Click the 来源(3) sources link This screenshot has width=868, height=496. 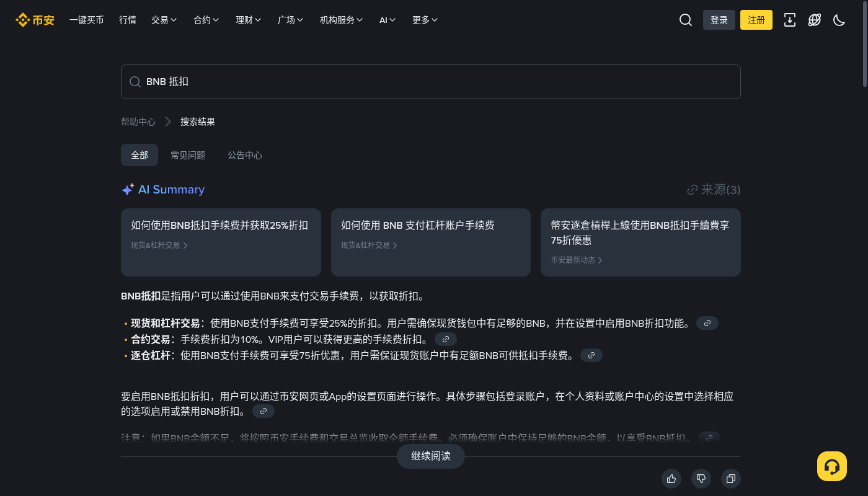714,190
